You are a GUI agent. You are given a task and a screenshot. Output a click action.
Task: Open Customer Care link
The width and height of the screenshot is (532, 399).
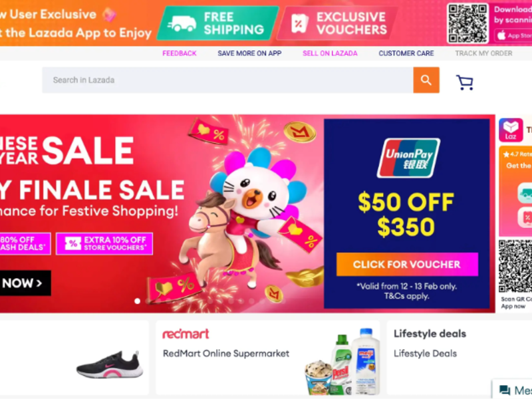pos(406,53)
